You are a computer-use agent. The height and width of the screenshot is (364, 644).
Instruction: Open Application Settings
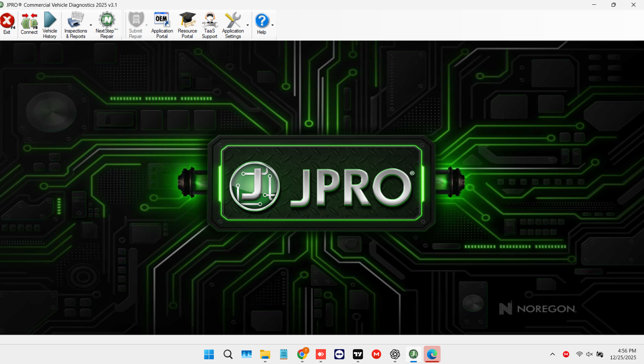click(x=233, y=24)
